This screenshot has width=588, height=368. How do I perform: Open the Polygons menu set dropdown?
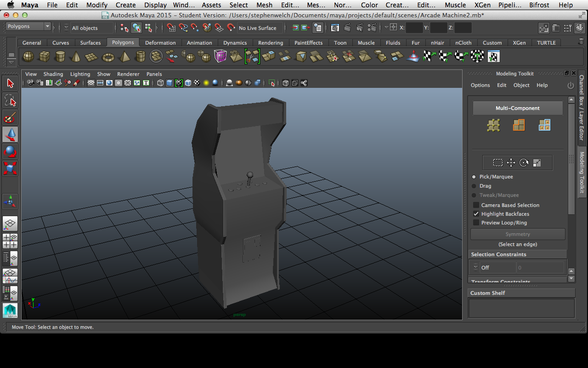click(x=28, y=27)
